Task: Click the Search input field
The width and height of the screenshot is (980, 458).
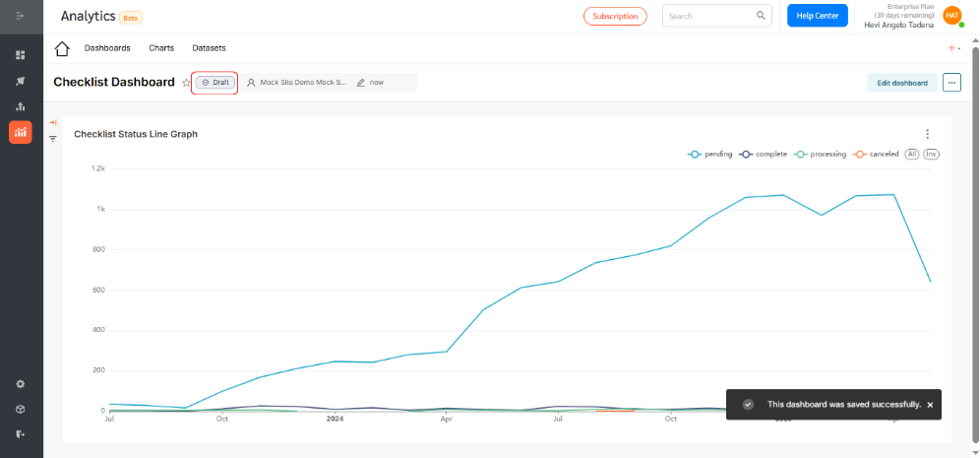Action: 708,16
